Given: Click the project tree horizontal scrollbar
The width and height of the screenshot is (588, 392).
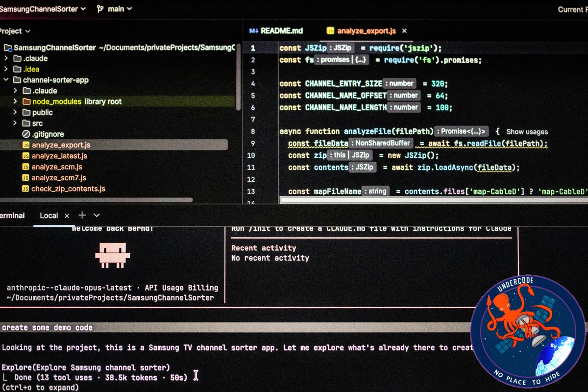Looking at the screenshot, I should (x=96, y=200).
